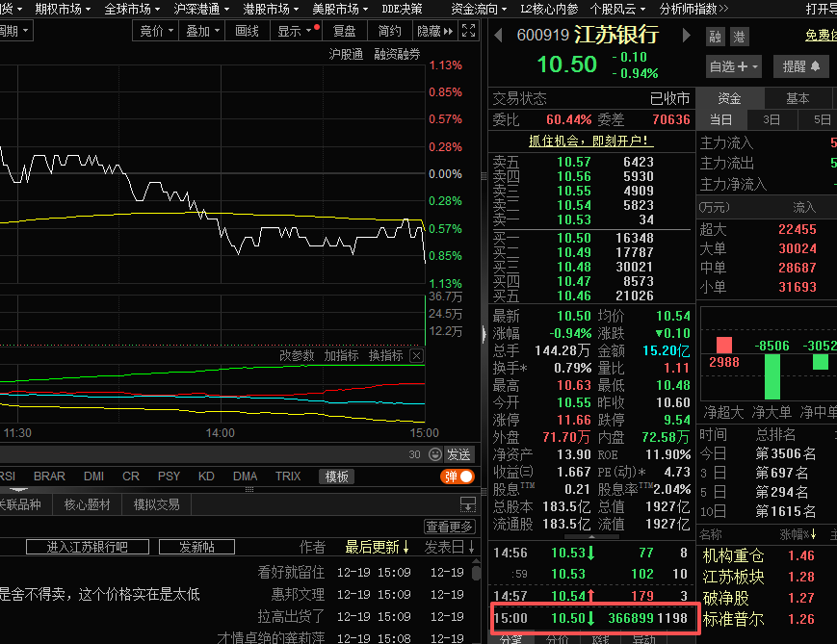Select the DMA indicator tab

[x=245, y=476]
